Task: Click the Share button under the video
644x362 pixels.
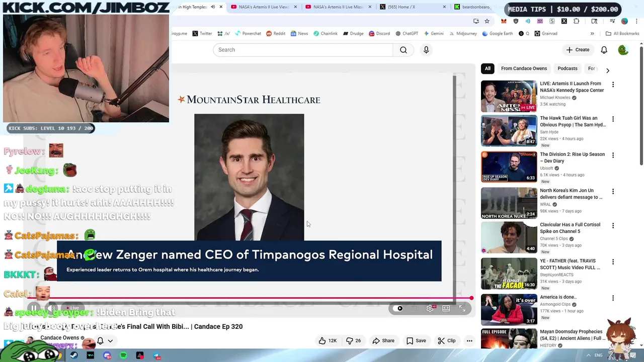Action: click(383, 340)
